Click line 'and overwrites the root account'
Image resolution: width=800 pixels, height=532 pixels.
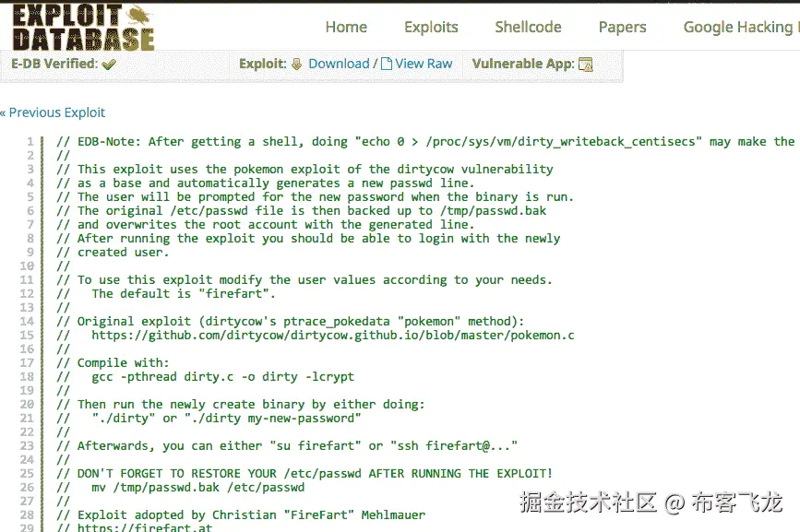(x=266, y=224)
